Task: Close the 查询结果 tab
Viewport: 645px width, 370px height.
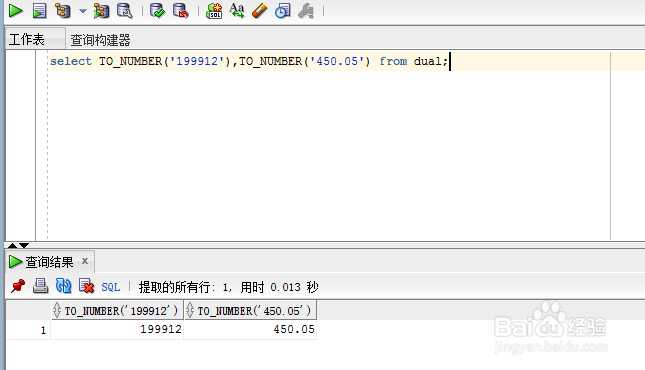Action: click(x=85, y=261)
